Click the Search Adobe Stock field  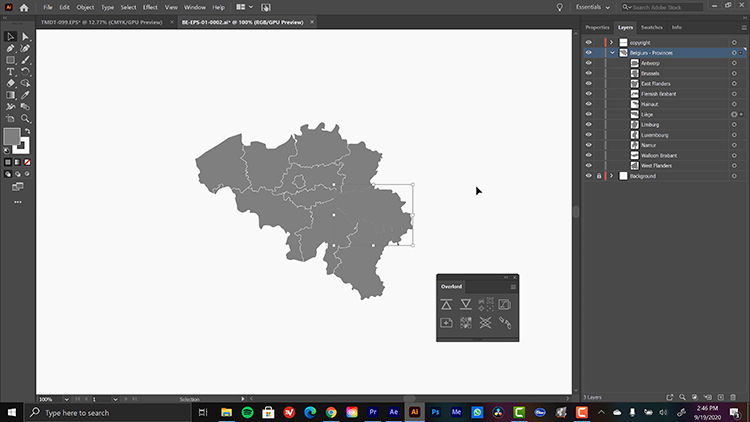(x=662, y=7)
